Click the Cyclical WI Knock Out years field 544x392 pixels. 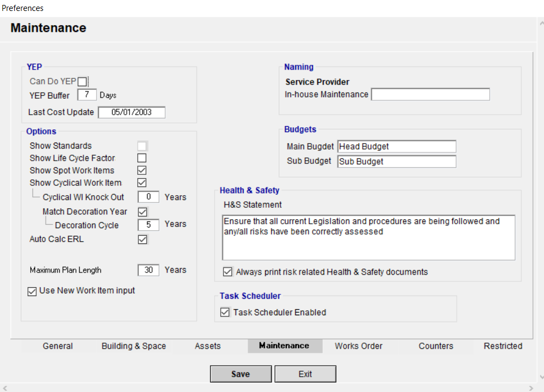click(149, 197)
